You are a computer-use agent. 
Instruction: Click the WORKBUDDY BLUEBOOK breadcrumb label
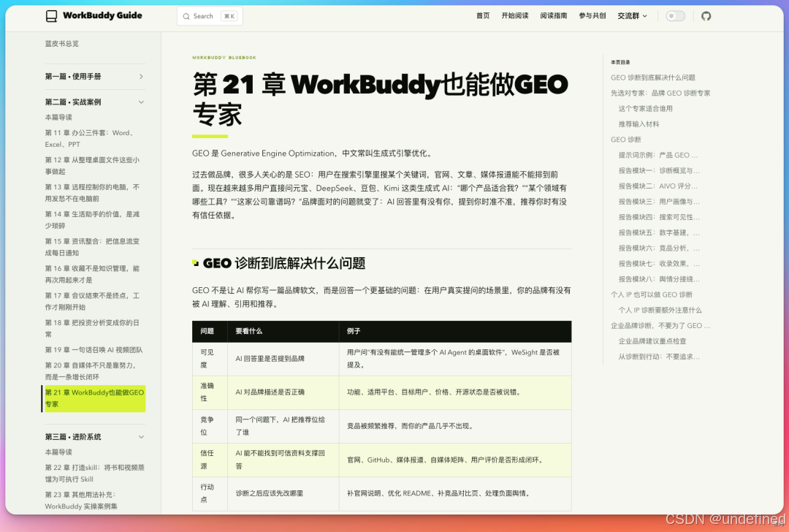point(224,58)
